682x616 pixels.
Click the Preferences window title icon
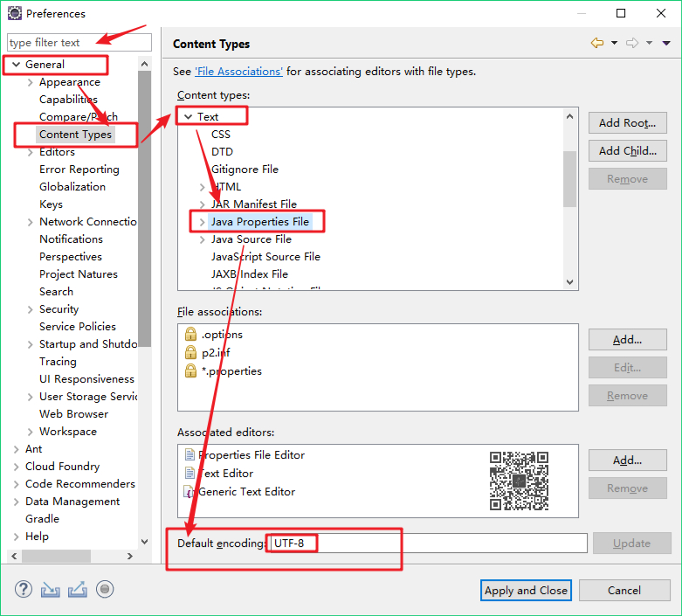tap(15, 13)
